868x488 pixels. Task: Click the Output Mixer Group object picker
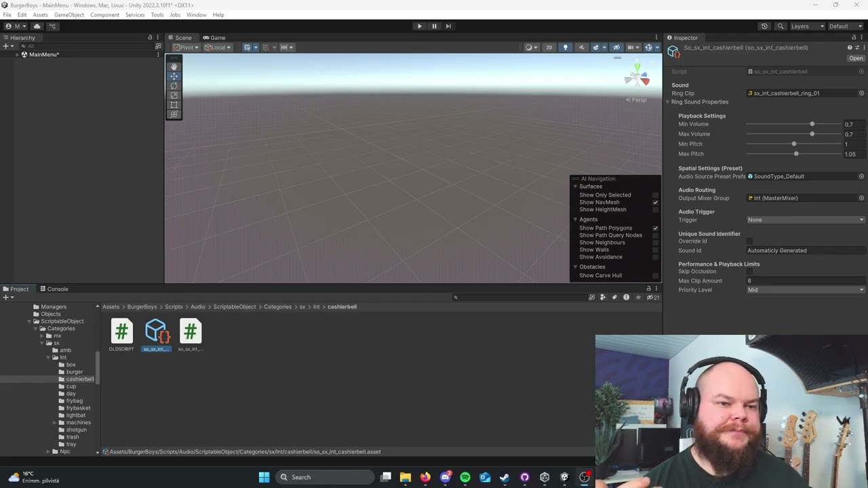(x=861, y=199)
